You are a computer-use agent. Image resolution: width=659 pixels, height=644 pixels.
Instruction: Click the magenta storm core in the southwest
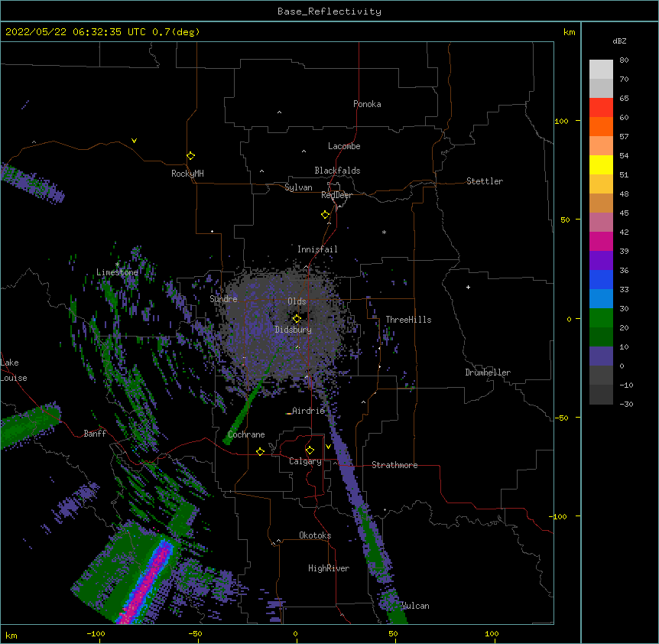147,584
